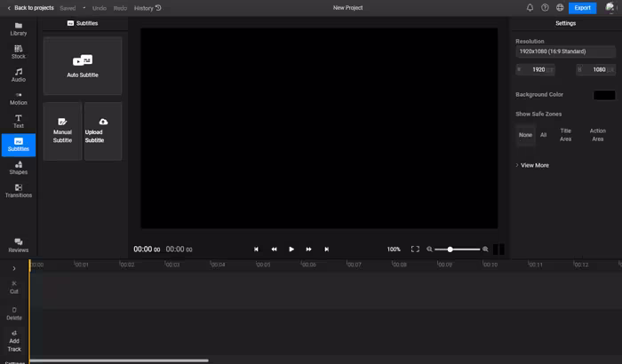Click the timeline zoom in magnifier
622x364 pixels.
coord(485,249)
